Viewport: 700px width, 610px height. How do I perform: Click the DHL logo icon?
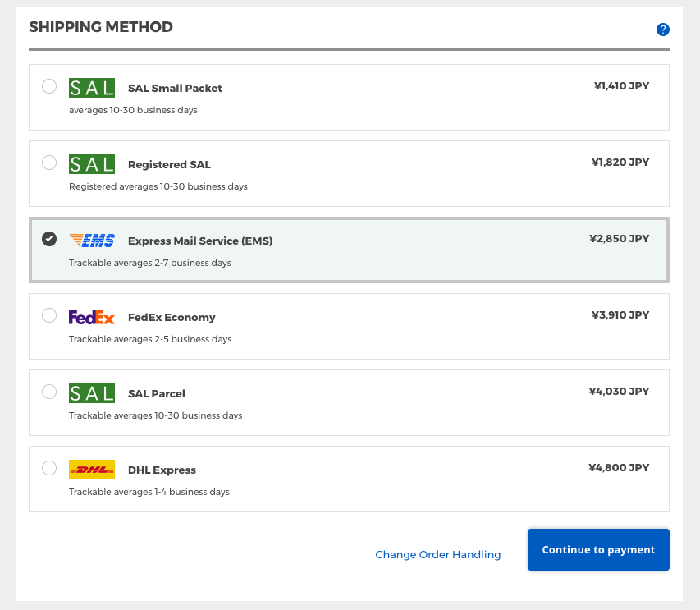[92, 470]
